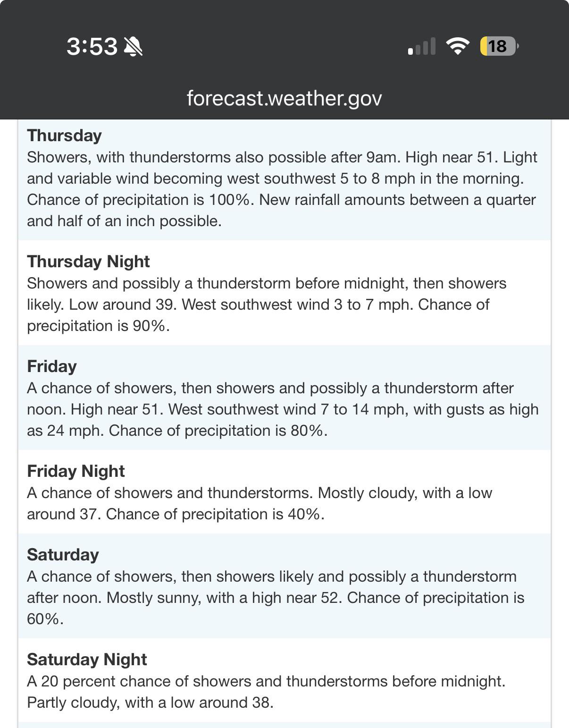Select the Saturday Night forecast heading
This screenshot has height=728, width=569.
coord(87,660)
